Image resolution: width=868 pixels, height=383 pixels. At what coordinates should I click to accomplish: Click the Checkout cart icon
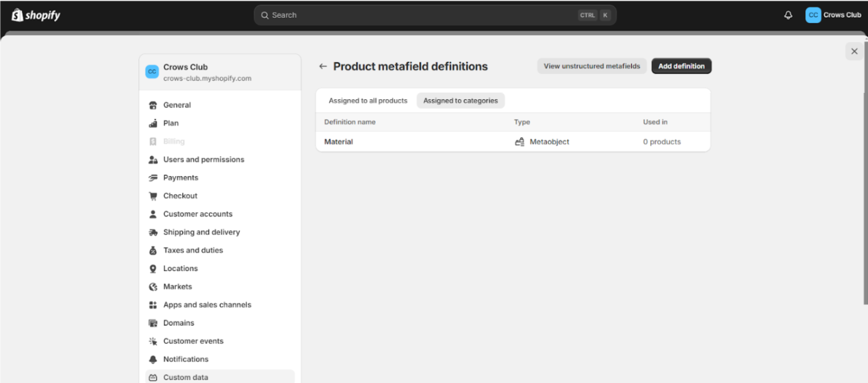(153, 196)
